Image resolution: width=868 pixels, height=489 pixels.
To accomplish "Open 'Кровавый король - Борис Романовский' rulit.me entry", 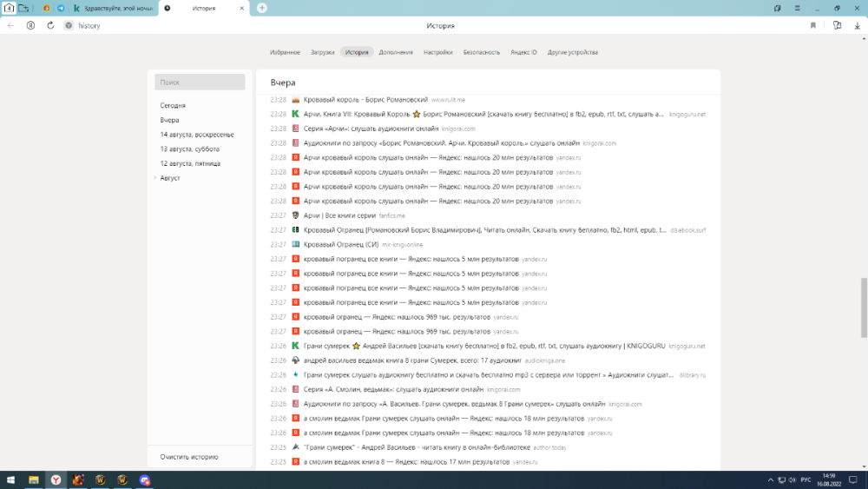I will point(365,100).
